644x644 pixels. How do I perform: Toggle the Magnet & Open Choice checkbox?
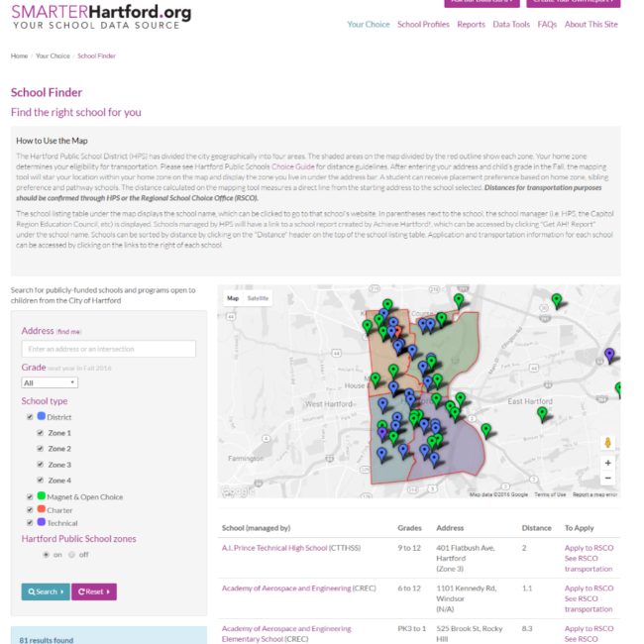coord(30,496)
